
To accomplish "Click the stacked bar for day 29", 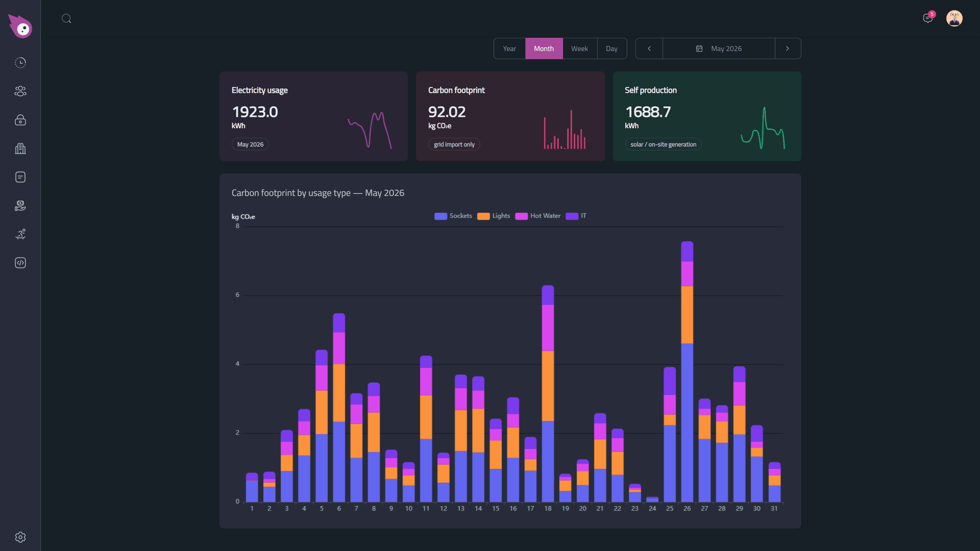I will coord(739,434).
